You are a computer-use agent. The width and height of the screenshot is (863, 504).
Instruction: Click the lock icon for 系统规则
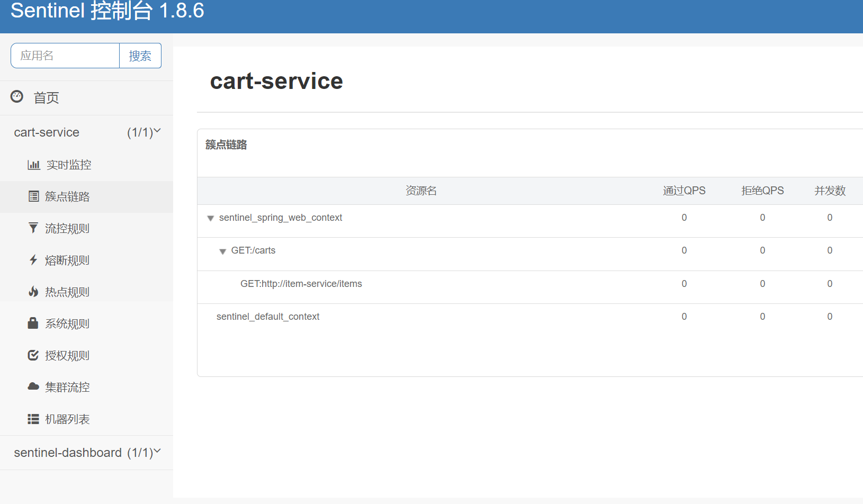pyautogui.click(x=33, y=323)
